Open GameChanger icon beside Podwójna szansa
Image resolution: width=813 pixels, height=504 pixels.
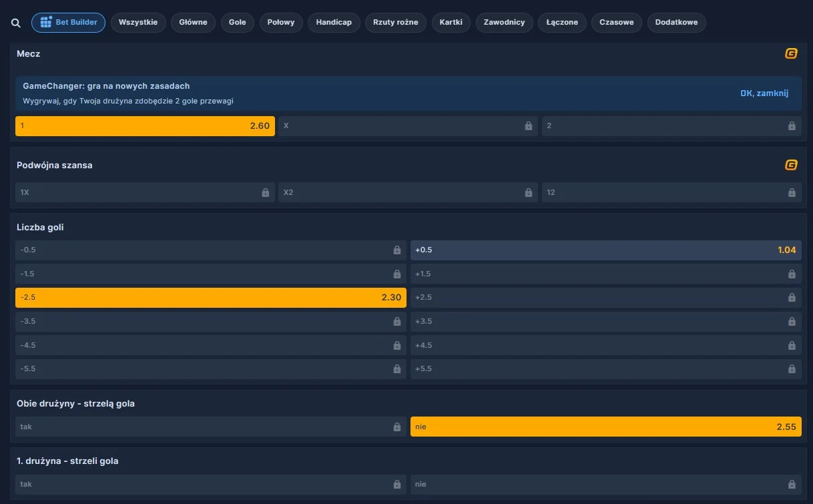791,165
